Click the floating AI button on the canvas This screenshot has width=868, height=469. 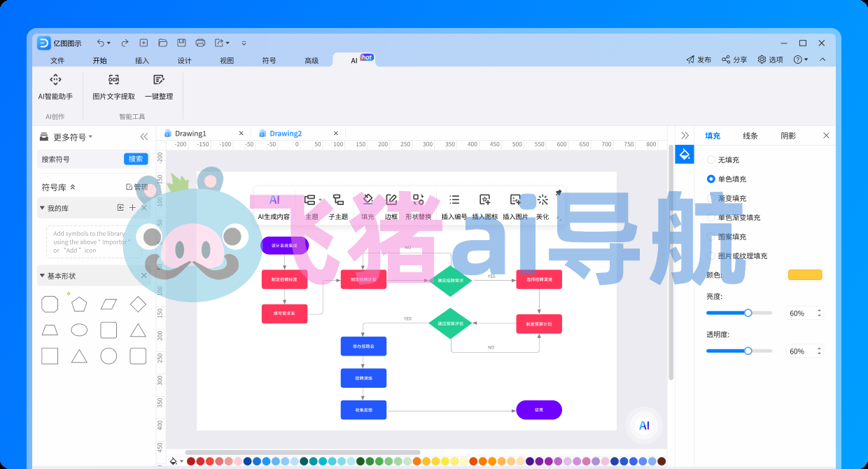pos(643,425)
